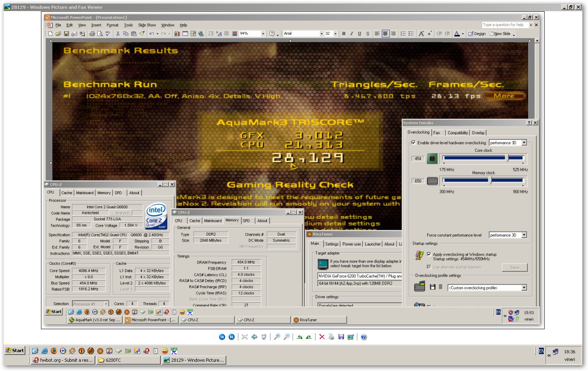Go to previous image in viewer
The height and width of the screenshot is (371, 588).
[222, 337]
